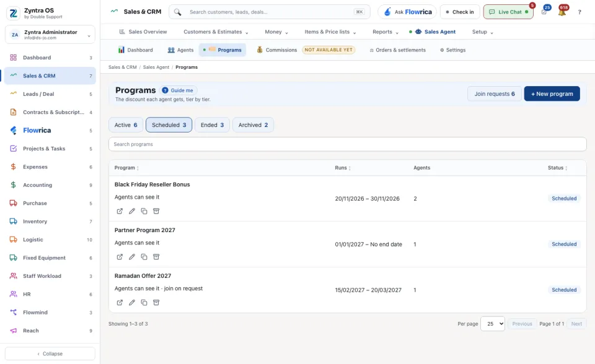595x364 pixels.
Task: Change the Per page selector from 25
Action: click(x=493, y=324)
